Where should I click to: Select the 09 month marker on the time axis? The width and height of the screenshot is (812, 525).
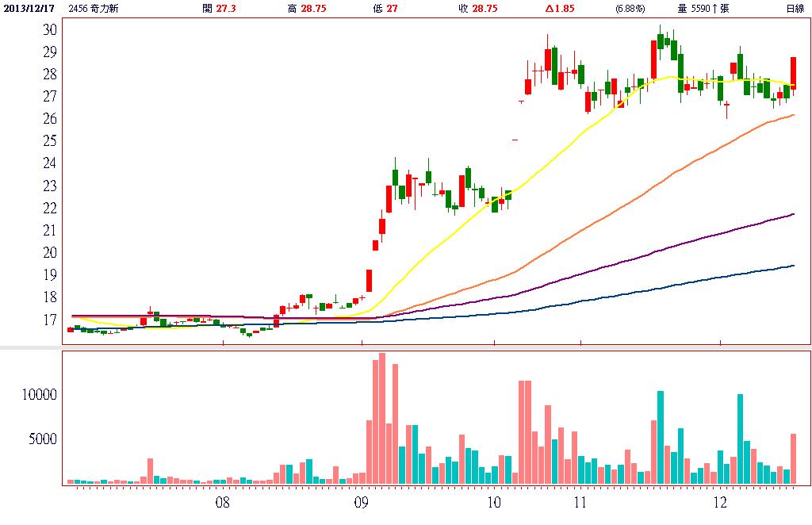(x=362, y=502)
